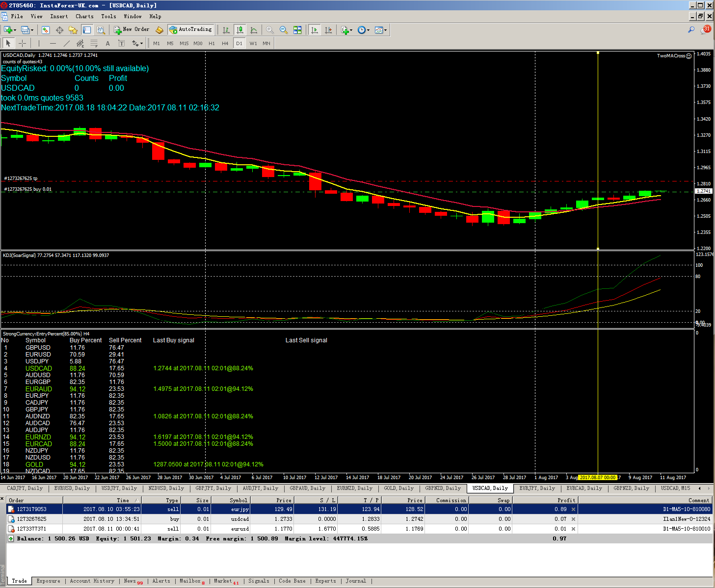Open the File menu

tap(17, 16)
